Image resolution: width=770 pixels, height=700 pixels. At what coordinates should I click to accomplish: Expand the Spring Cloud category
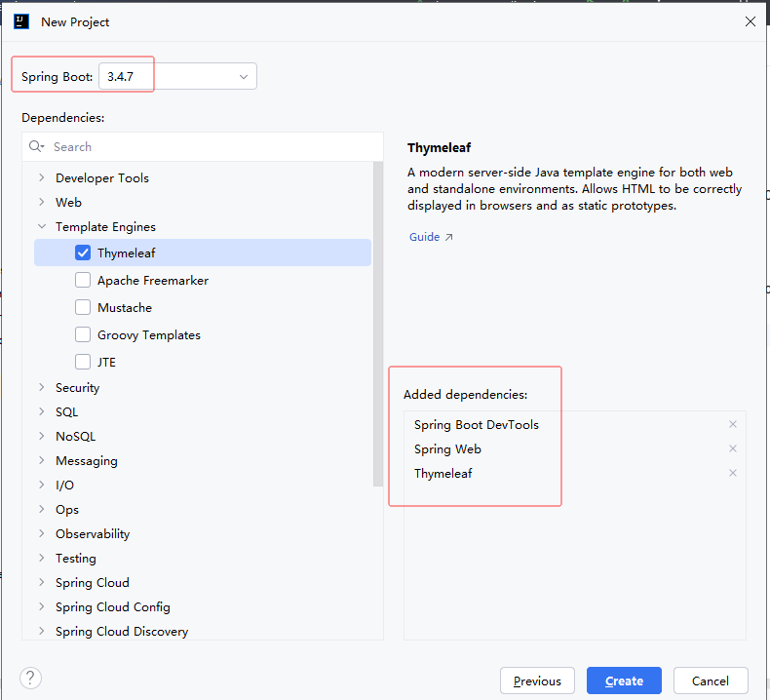[x=42, y=582]
